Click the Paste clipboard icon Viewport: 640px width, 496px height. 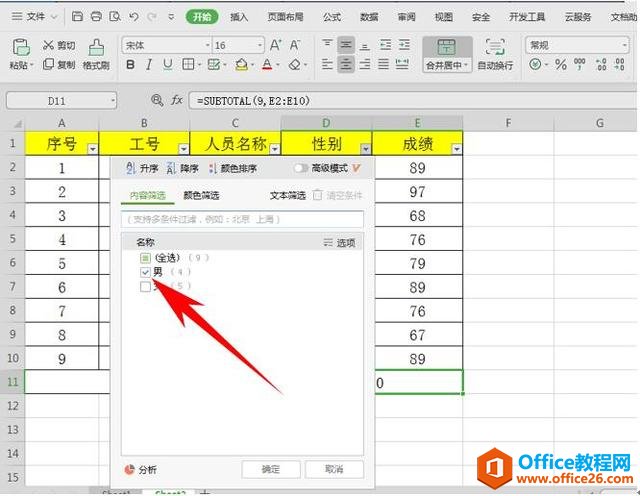click(x=20, y=48)
